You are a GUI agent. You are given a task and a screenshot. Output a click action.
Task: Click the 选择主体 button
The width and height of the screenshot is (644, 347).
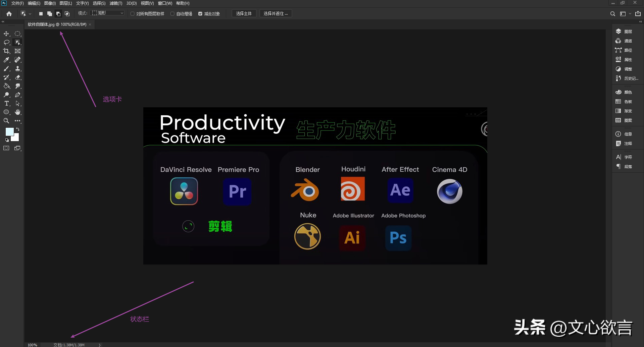pos(244,13)
